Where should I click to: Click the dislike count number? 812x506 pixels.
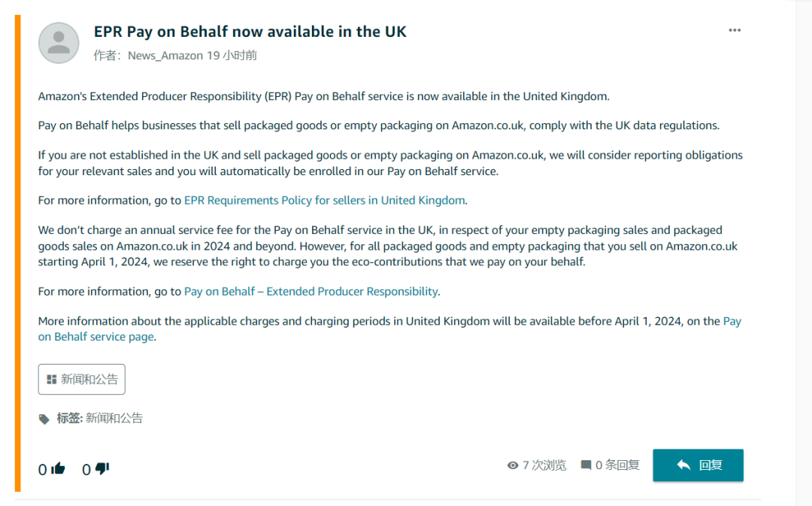[86, 470]
